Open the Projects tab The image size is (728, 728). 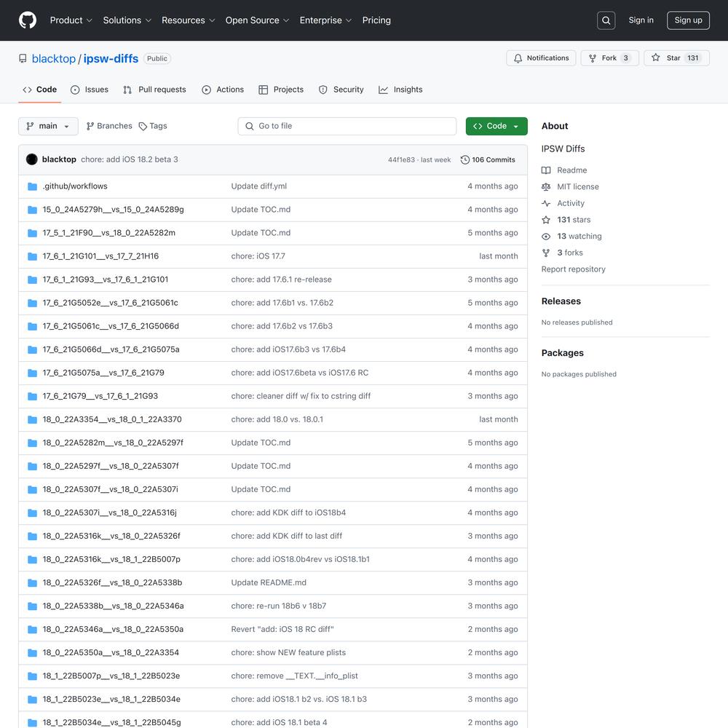click(x=281, y=90)
